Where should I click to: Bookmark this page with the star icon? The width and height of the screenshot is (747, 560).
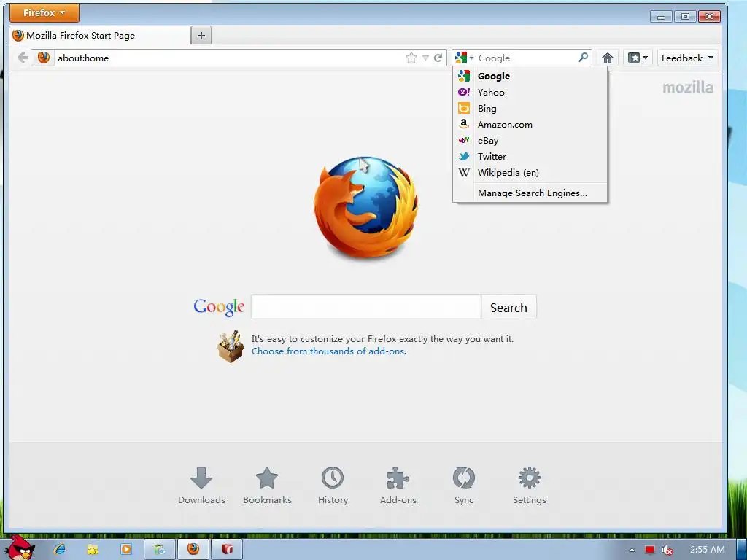[411, 58]
